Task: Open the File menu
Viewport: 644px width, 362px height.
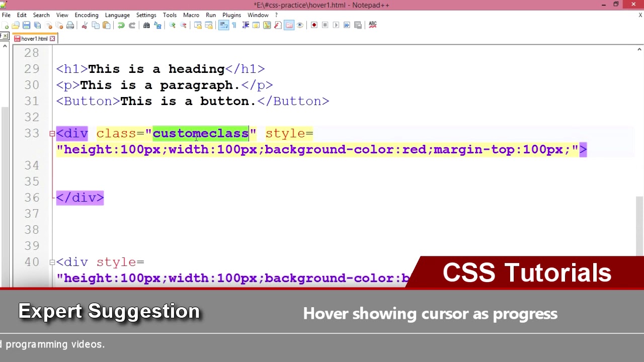Action: tap(6, 15)
